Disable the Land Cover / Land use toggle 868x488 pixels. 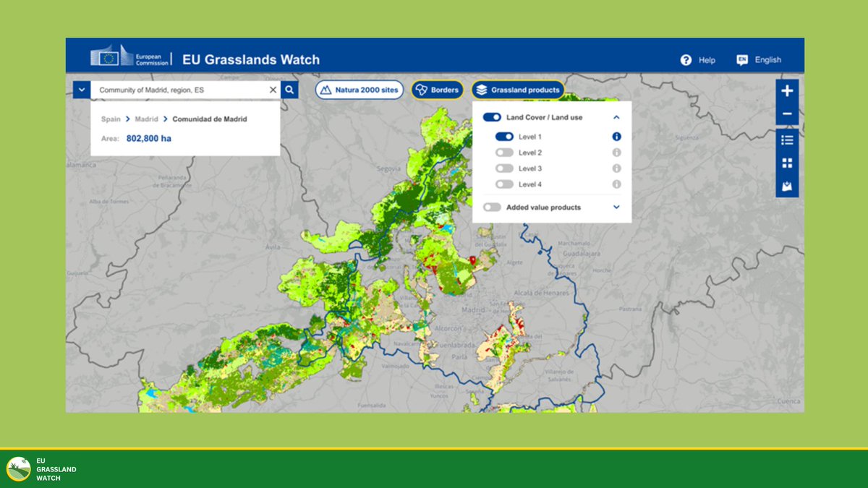point(493,116)
